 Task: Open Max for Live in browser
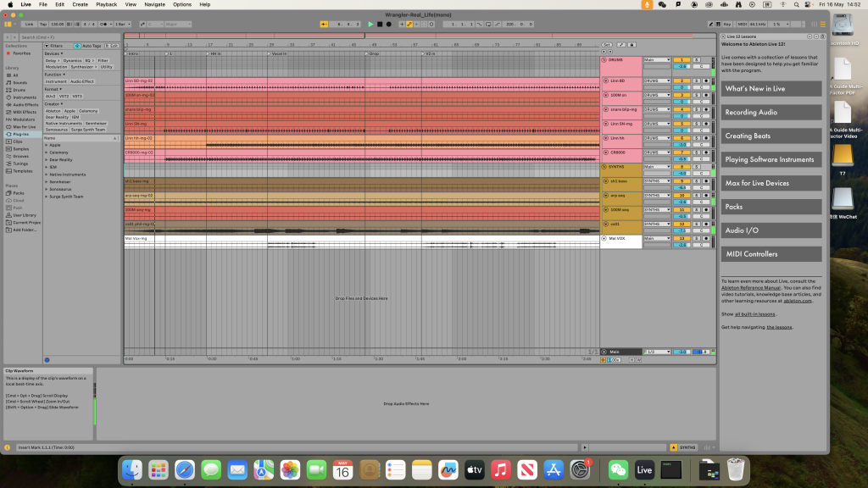pyautogui.click(x=24, y=126)
